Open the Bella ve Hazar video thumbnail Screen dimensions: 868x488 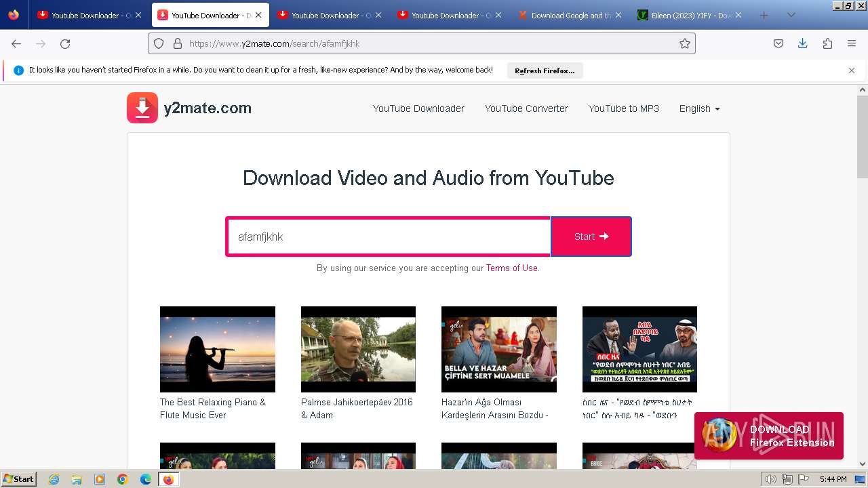(499, 349)
